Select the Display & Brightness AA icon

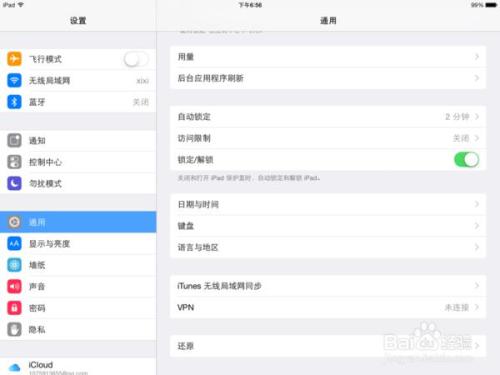click(14, 244)
